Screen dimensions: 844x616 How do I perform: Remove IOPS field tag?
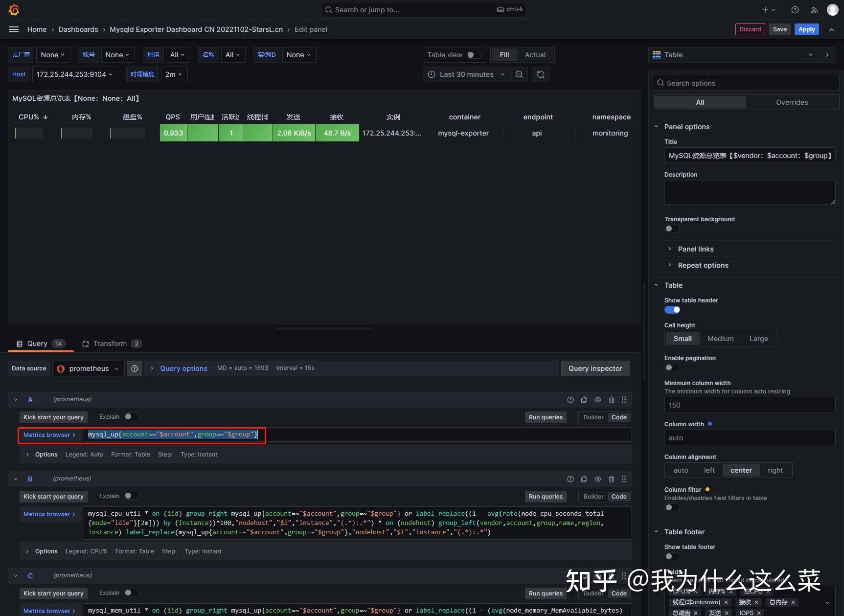759,613
